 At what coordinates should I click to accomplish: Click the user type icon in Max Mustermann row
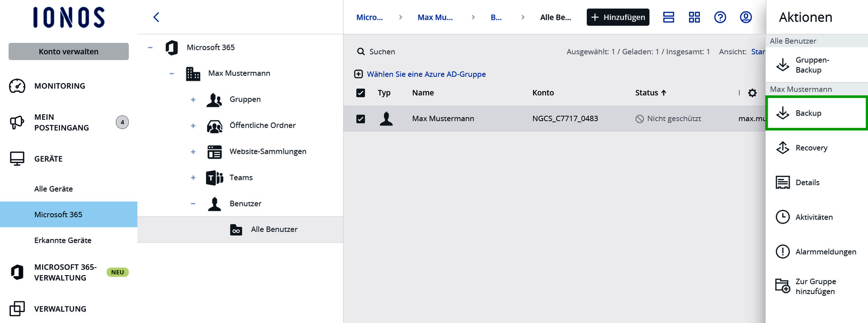coord(386,118)
